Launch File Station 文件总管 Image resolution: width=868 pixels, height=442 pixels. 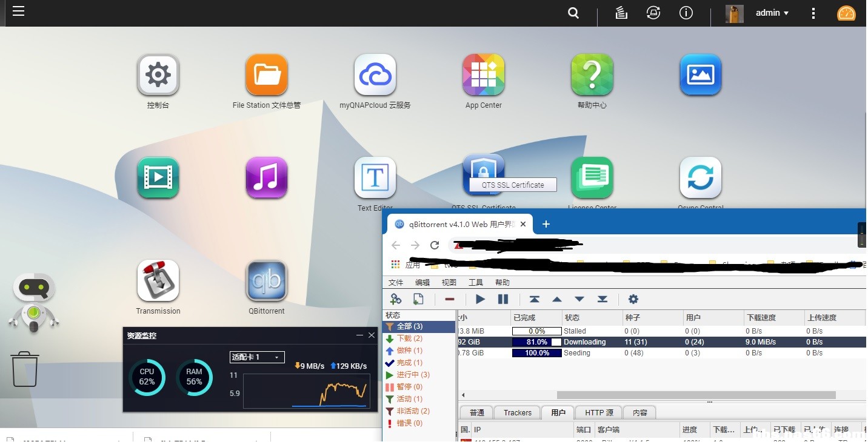267,75
